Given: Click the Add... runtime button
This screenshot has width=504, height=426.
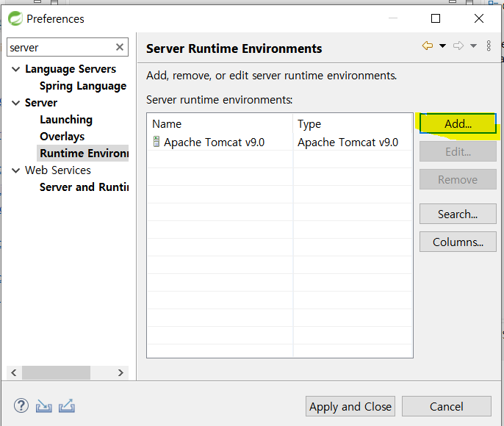Looking at the screenshot, I should (458, 123).
